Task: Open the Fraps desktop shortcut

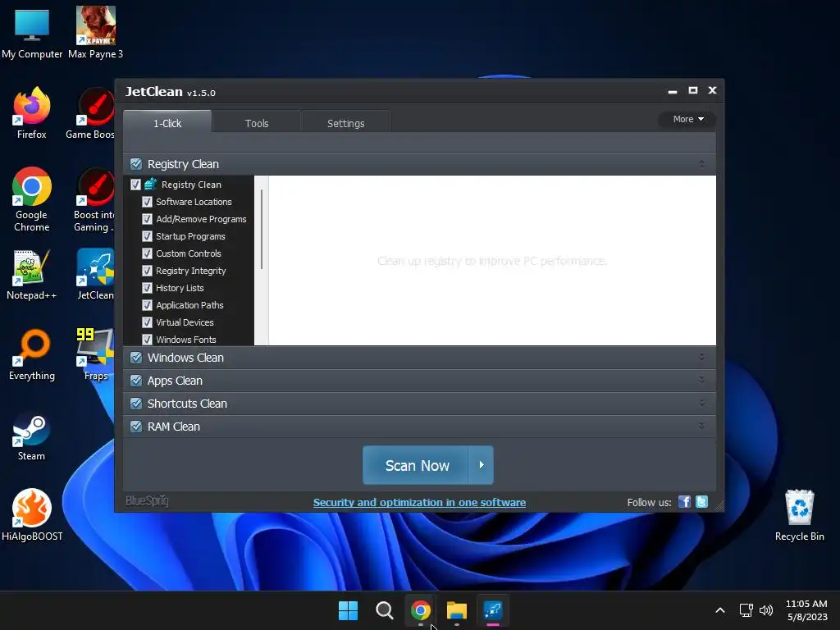Action: tap(95, 354)
